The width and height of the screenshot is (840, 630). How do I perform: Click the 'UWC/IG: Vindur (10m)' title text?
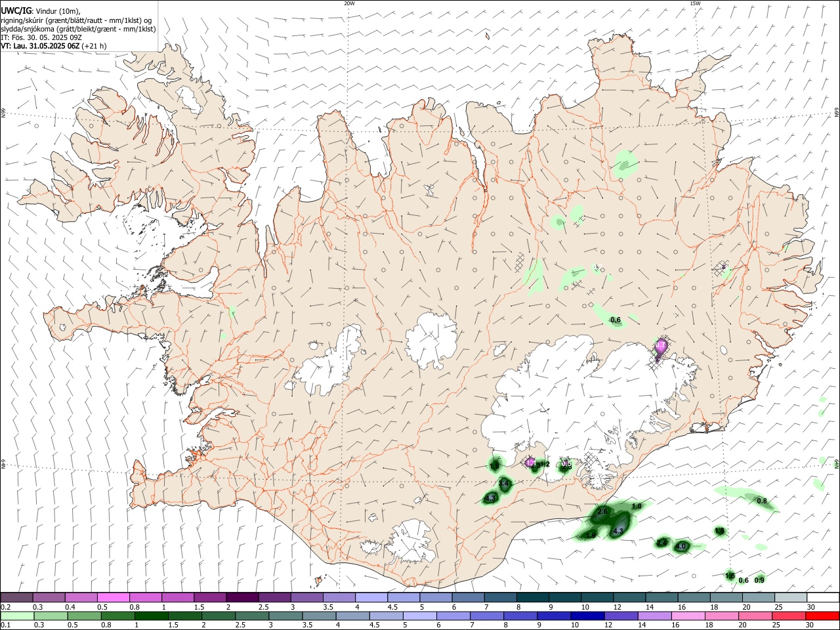40,10
